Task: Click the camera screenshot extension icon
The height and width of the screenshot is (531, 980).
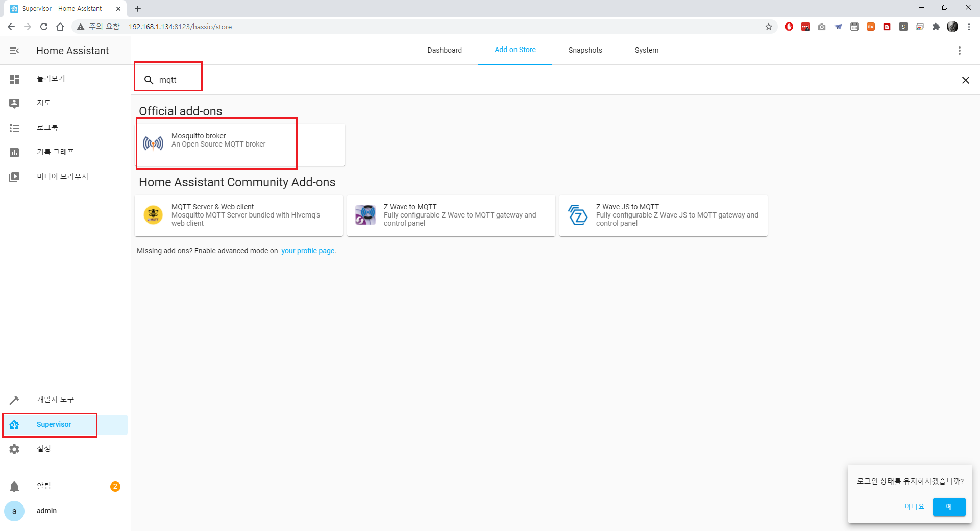Action: pyautogui.click(x=822, y=27)
